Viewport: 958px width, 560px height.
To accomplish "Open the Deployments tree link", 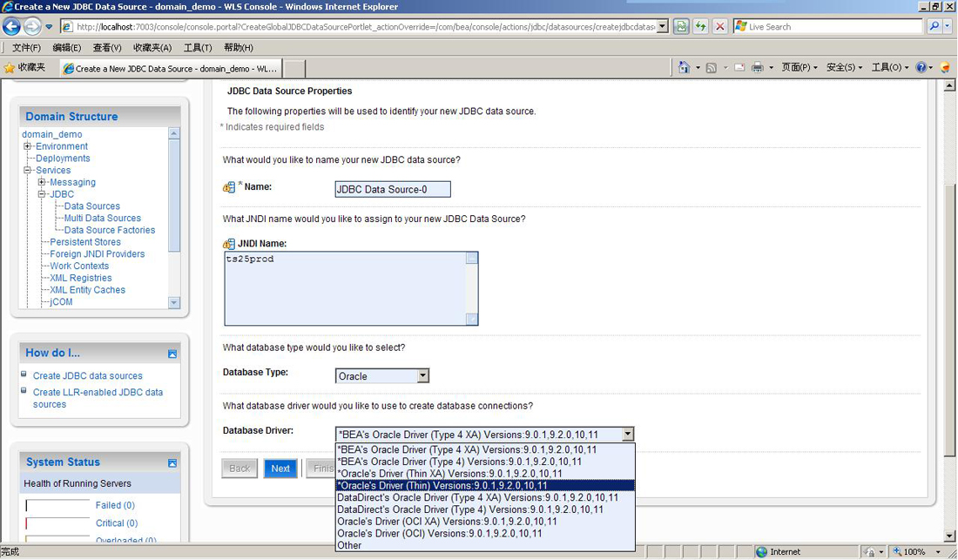I will click(x=63, y=159).
